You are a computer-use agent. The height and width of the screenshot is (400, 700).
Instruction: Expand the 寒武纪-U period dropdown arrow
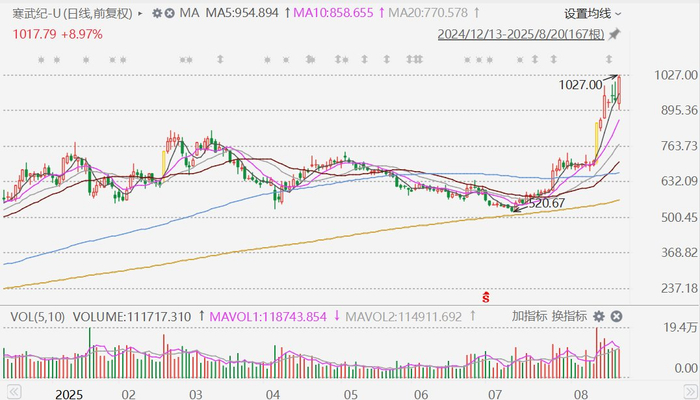(x=140, y=14)
